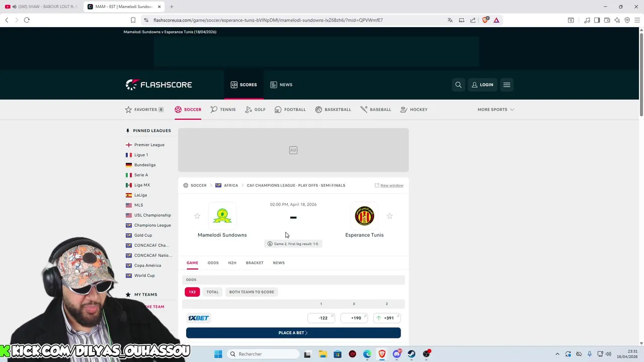Open USL Championship pinned league
This screenshot has width=644, height=362.
152,215
